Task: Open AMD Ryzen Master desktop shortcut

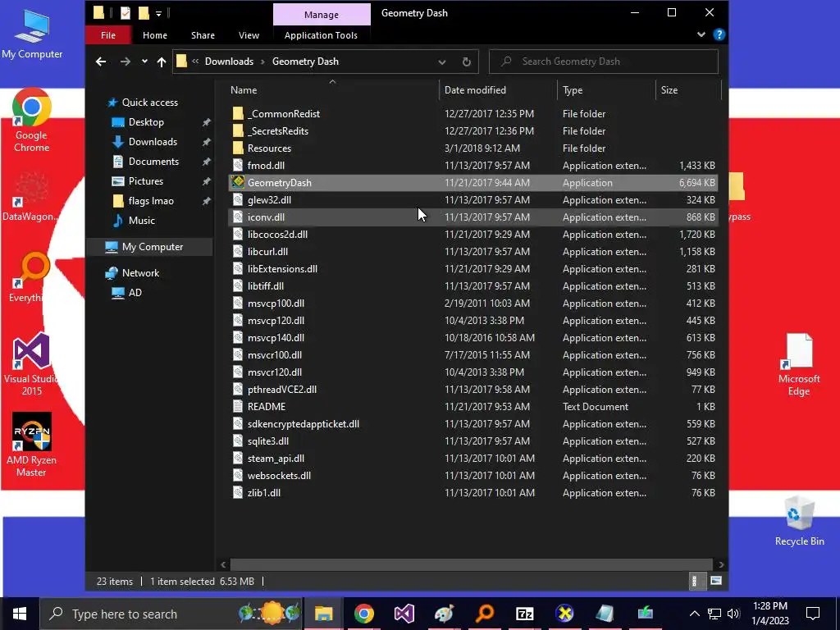Action: (32, 445)
